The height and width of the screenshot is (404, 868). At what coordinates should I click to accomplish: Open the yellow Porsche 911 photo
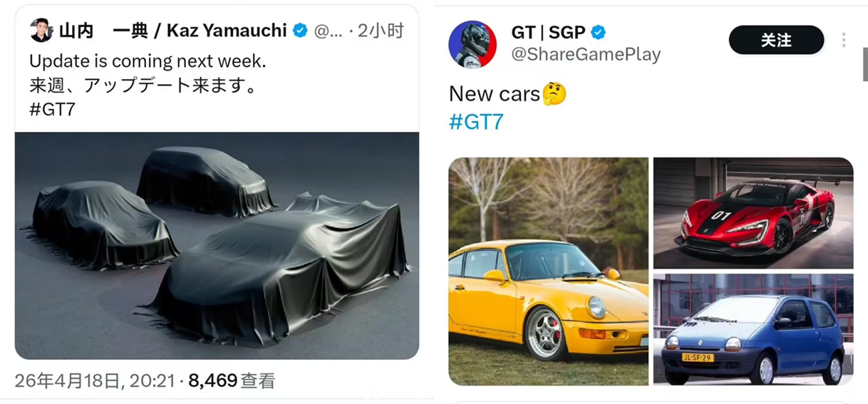(x=548, y=271)
